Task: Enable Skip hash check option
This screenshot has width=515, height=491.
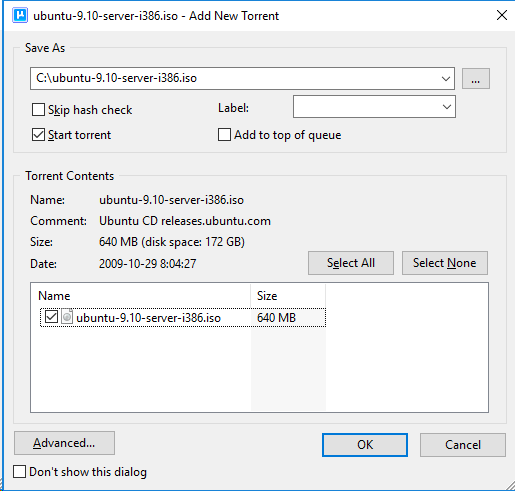Action: pyautogui.click(x=38, y=110)
